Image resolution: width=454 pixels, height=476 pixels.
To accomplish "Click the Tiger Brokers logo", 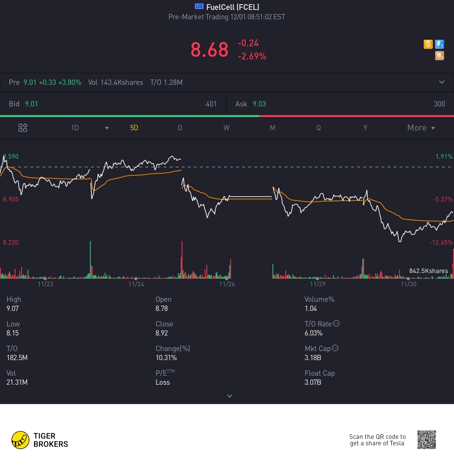I will [40, 440].
